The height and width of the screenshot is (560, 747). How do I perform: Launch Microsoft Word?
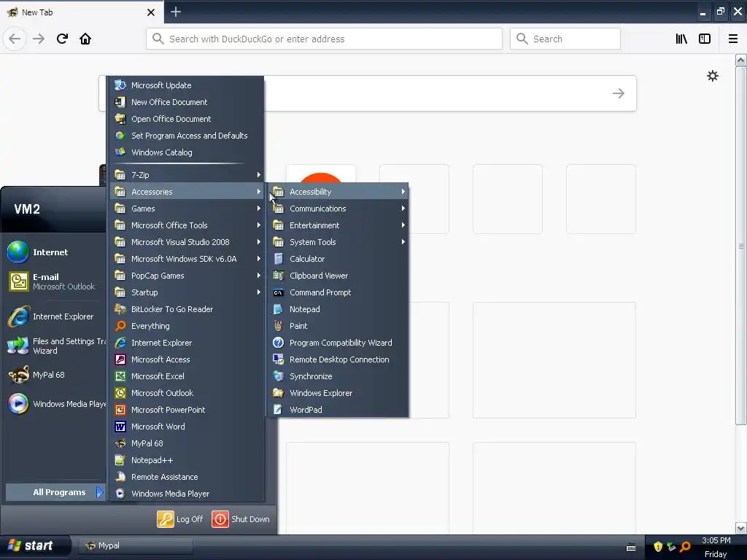[187, 427]
